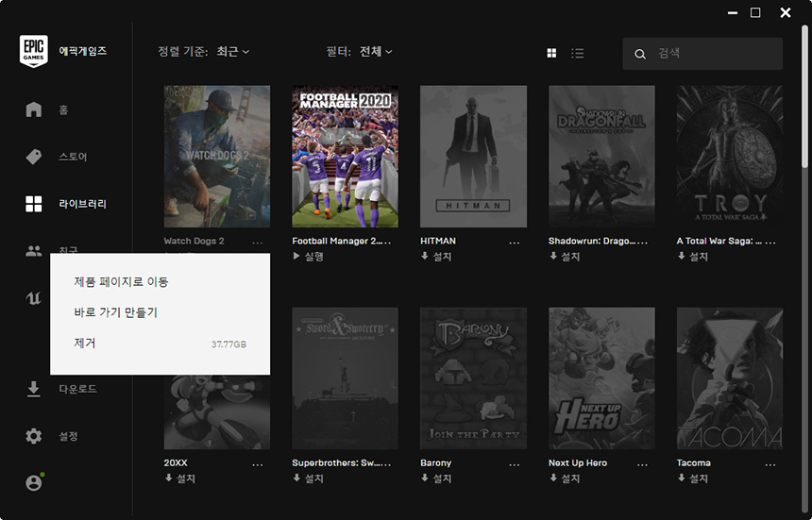Install Tacoma via its 설치 button
The image size is (812, 520).
(x=692, y=478)
